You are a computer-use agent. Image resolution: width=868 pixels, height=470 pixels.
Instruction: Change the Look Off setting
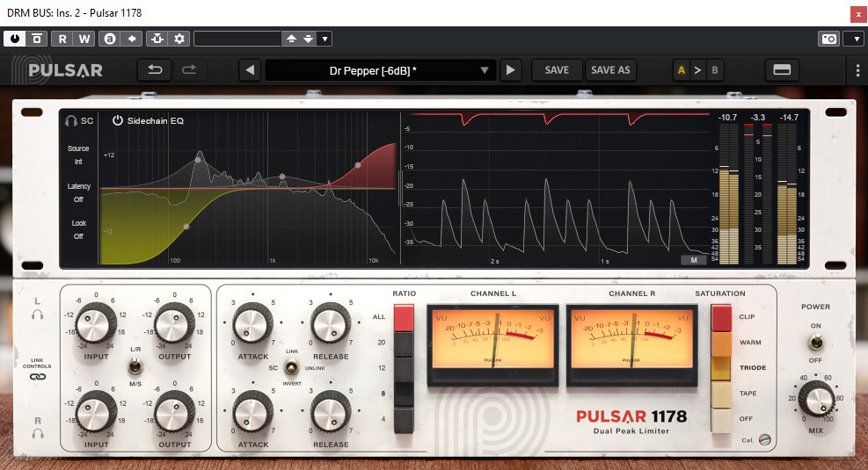78,229
